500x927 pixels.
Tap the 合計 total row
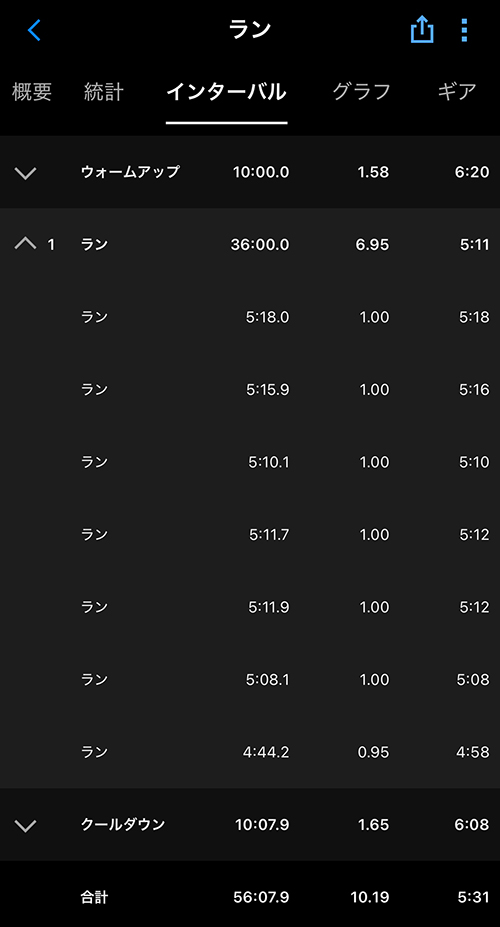(250, 897)
